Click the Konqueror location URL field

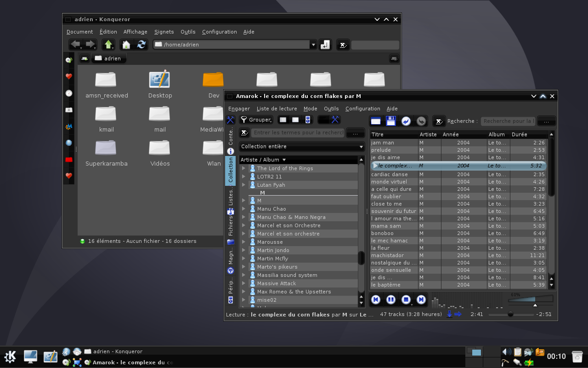[232, 45]
